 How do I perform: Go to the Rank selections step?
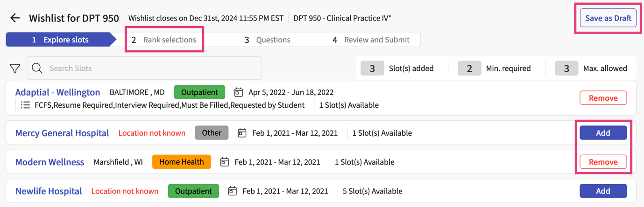point(164,40)
